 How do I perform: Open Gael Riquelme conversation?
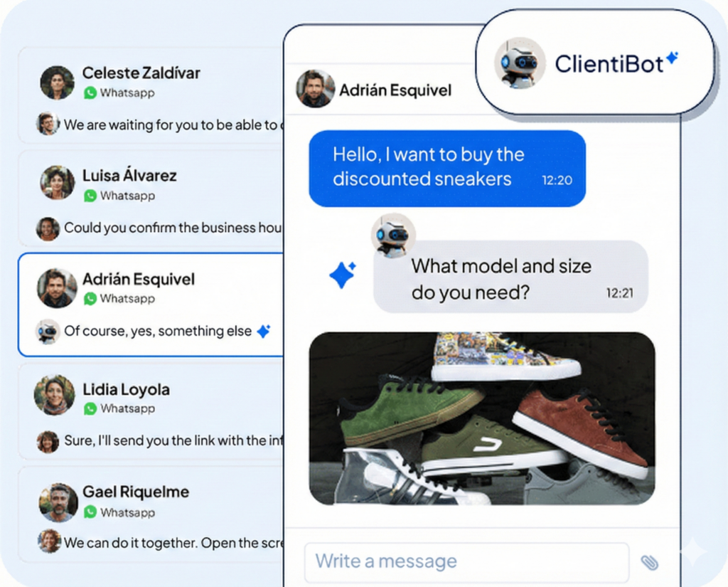pos(151,514)
